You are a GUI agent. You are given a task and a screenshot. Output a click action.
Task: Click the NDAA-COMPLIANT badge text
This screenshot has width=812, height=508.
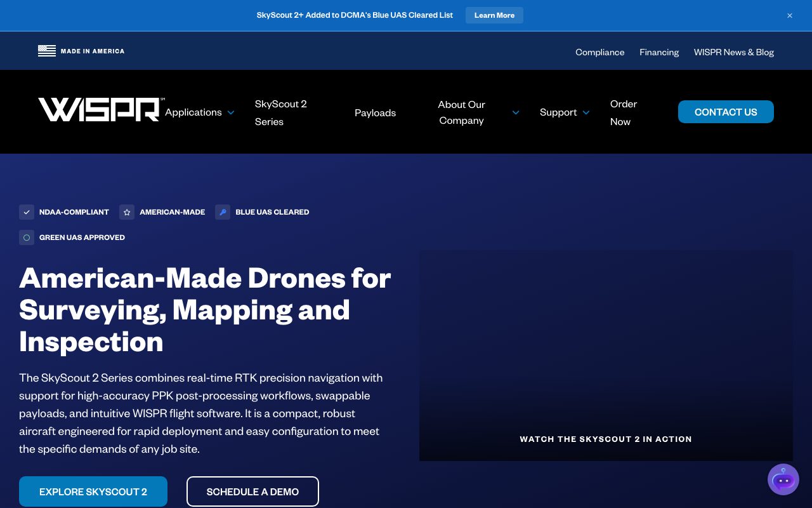pos(74,212)
